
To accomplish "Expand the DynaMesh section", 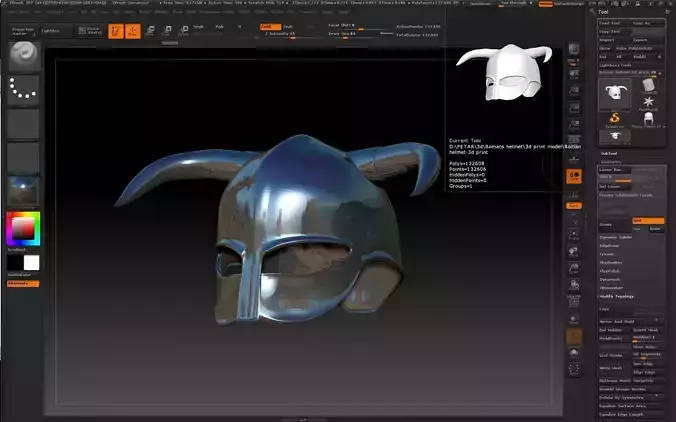I will (x=610, y=279).
